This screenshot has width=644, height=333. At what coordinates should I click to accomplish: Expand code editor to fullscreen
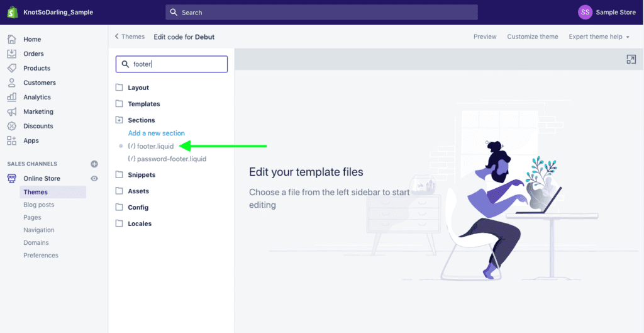[631, 59]
